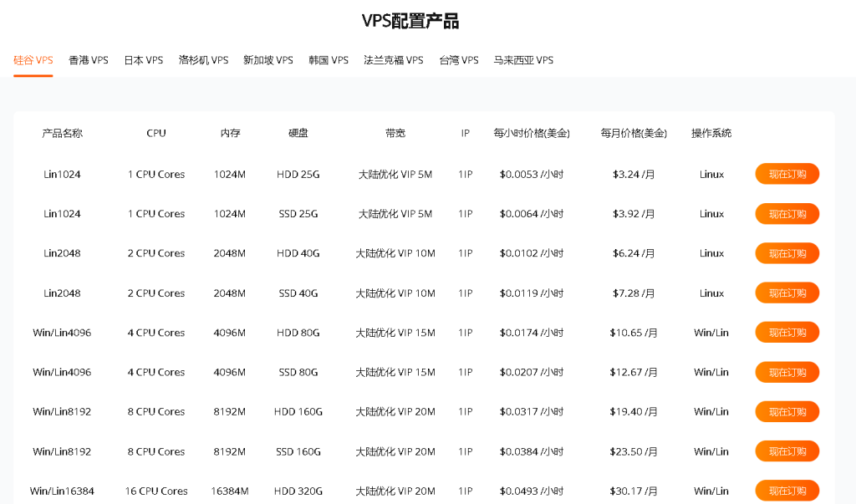Order the Lin2048 HDD 40G plan
This screenshot has width=856, height=504.
click(x=787, y=253)
